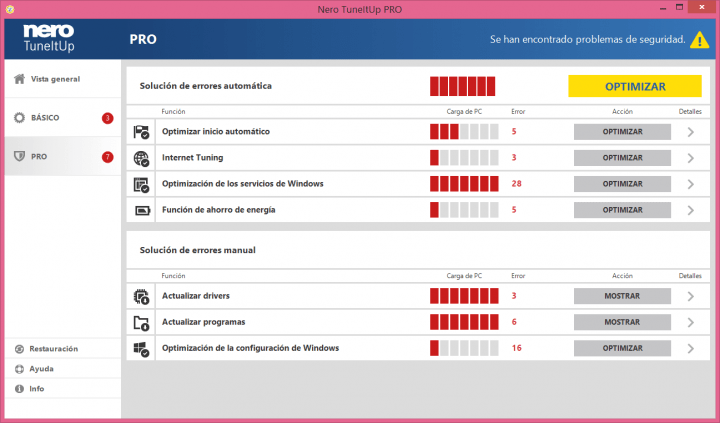720x423 pixels.
Task: Click load bar for Windows services optimization
Action: 464,184
